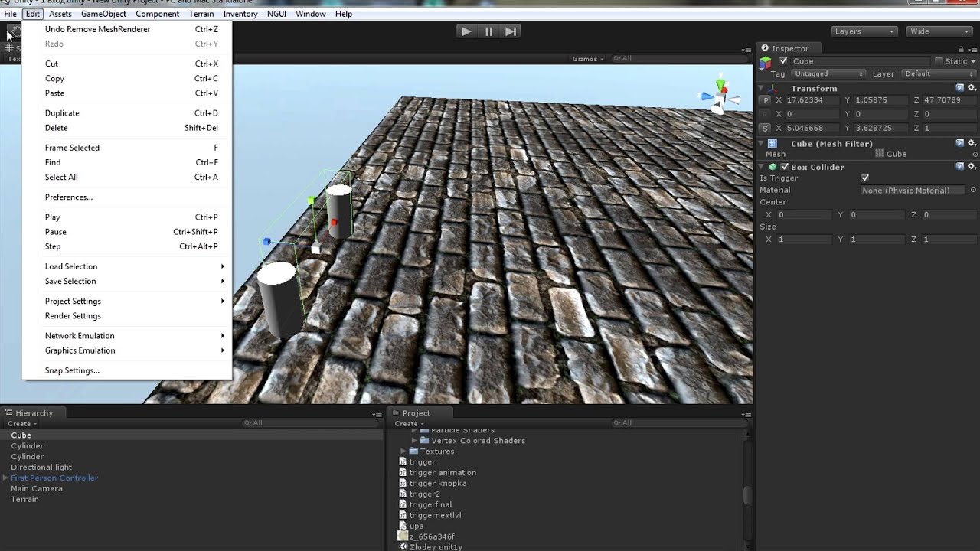Open the Mesh Filter help icon
This screenshot has width=980, height=551.
(x=960, y=143)
